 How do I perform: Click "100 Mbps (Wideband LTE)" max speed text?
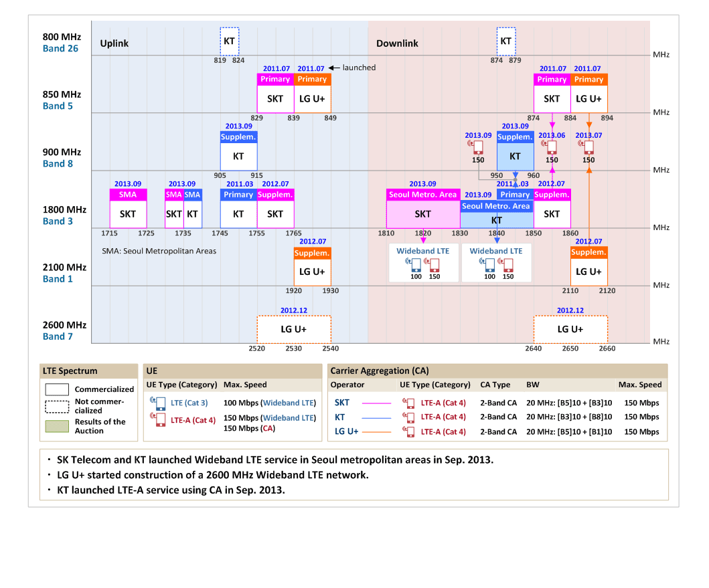pyautogui.click(x=270, y=403)
